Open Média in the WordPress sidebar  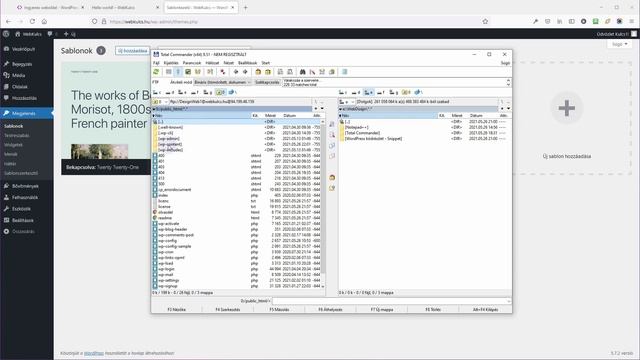18,76
